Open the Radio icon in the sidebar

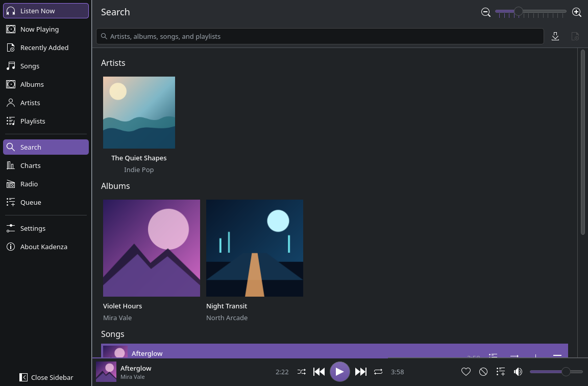point(11,184)
